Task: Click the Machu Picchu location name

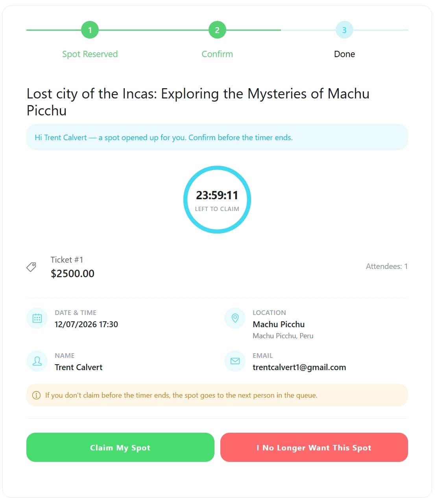Action: pyautogui.click(x=279, y=324)
